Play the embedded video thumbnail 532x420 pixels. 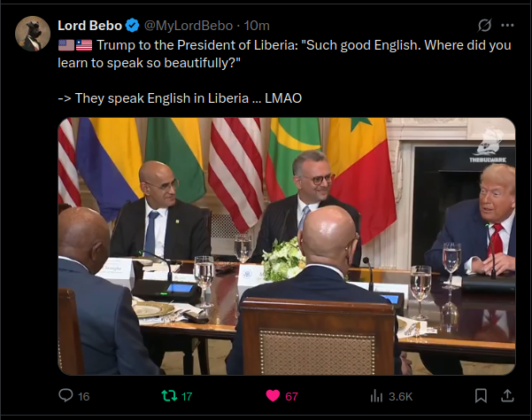point(286,246)
